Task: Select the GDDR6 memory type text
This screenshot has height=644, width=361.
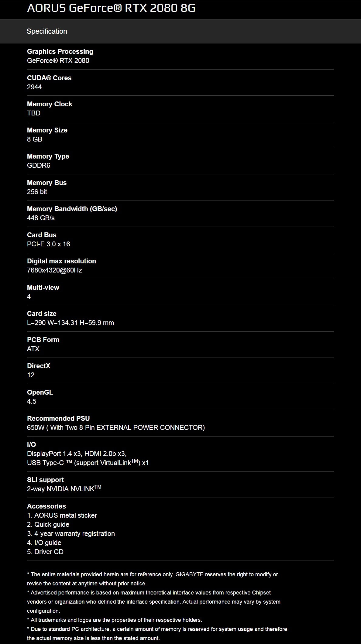Action: point(39,165)
